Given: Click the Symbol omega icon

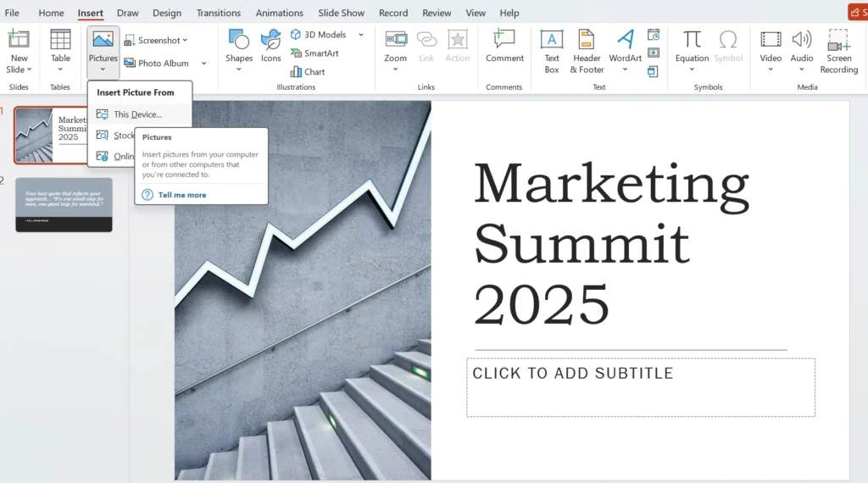Looking at the screenshot, I should pos(728,39).
